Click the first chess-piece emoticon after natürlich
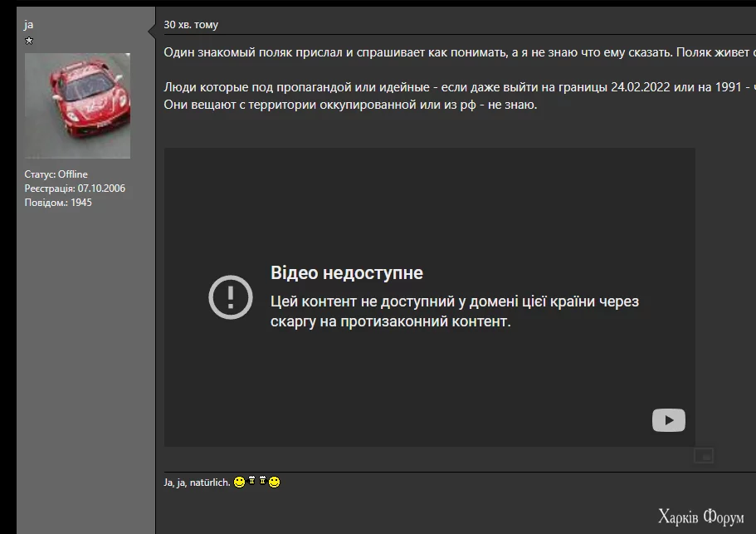 pyautogui.click(x=251, y=481)
